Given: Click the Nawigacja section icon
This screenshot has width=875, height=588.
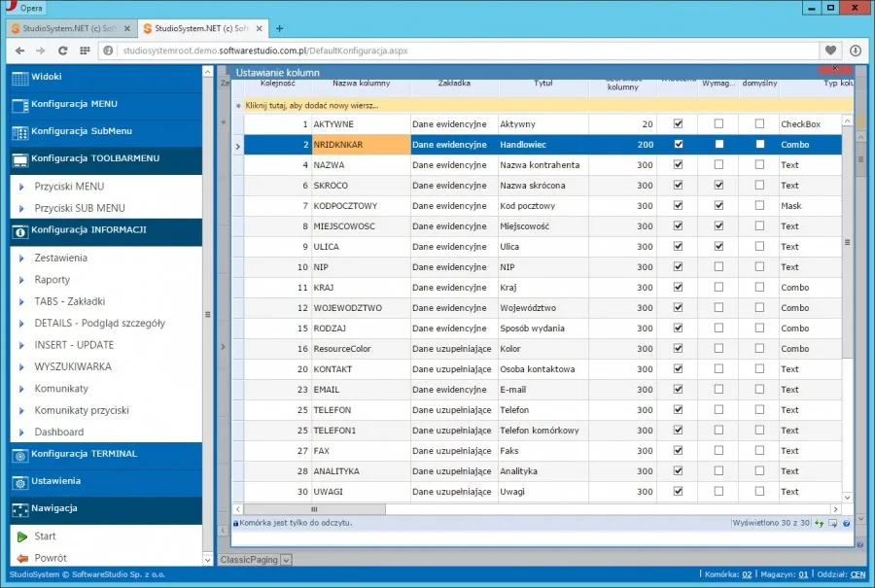Looking at the screenshot, I should [x=20, y=510].
